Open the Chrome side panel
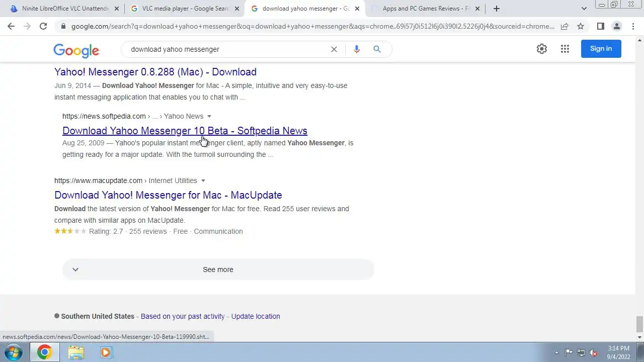This screenshot has width=644, height=362. coord(601,26)
